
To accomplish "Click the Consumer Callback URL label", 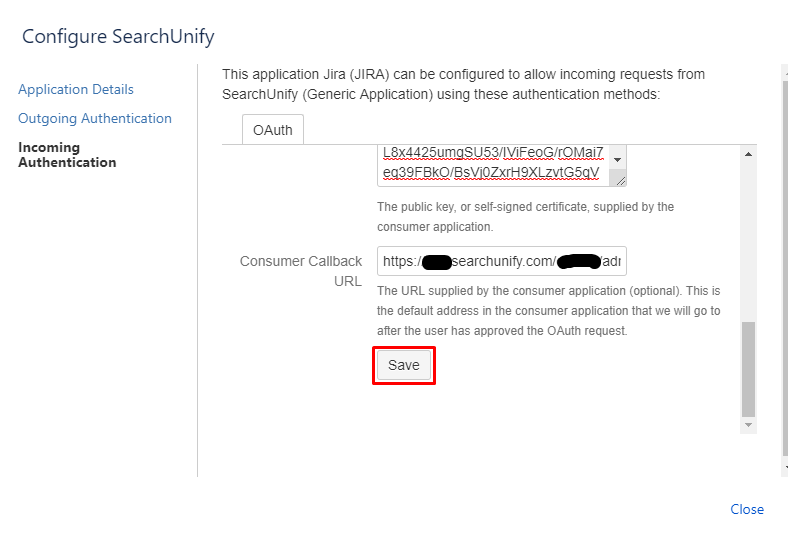I will (301, 271).
